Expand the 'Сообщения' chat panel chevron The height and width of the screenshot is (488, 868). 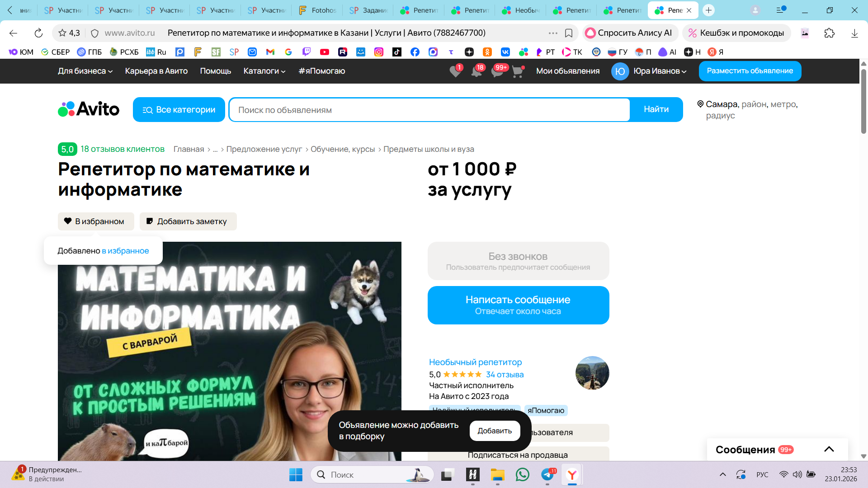(x=829, y=449)
